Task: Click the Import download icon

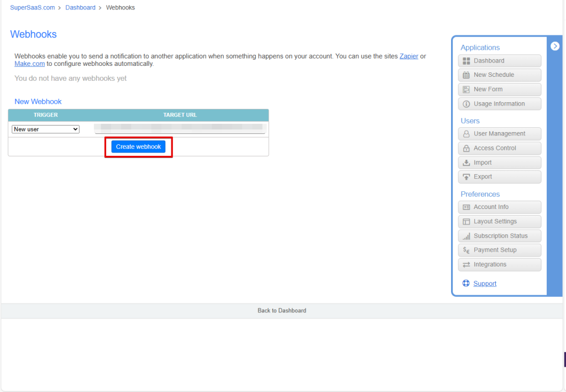Action: [466, 163]
